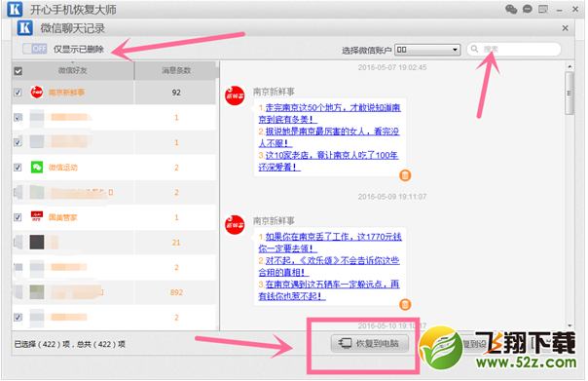The width and height of the screenshot is (588, 381).
Task: Select the contact row with 892 messages
Action: point(114,292)
